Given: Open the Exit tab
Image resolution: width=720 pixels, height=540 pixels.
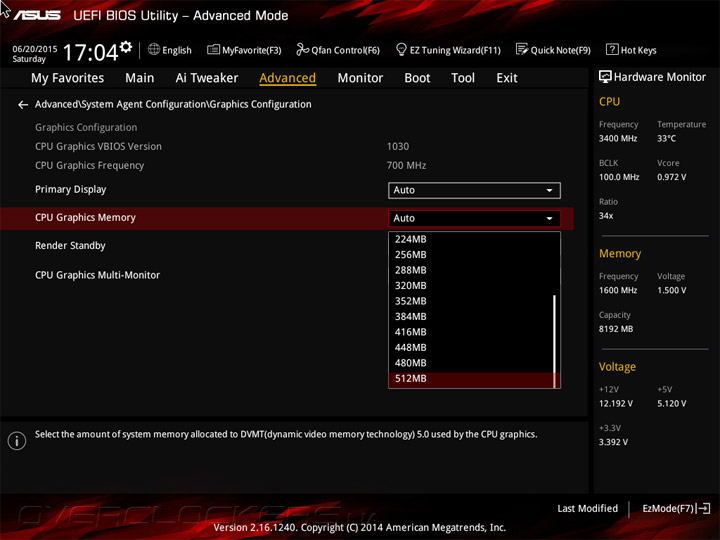Looking at the screenshot, I should [506, 78].
